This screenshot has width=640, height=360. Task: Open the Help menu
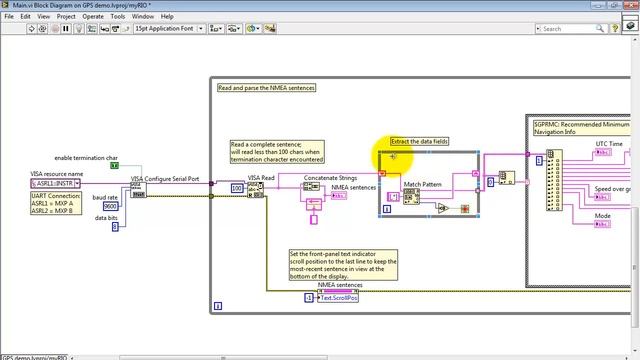coord(167,16)
